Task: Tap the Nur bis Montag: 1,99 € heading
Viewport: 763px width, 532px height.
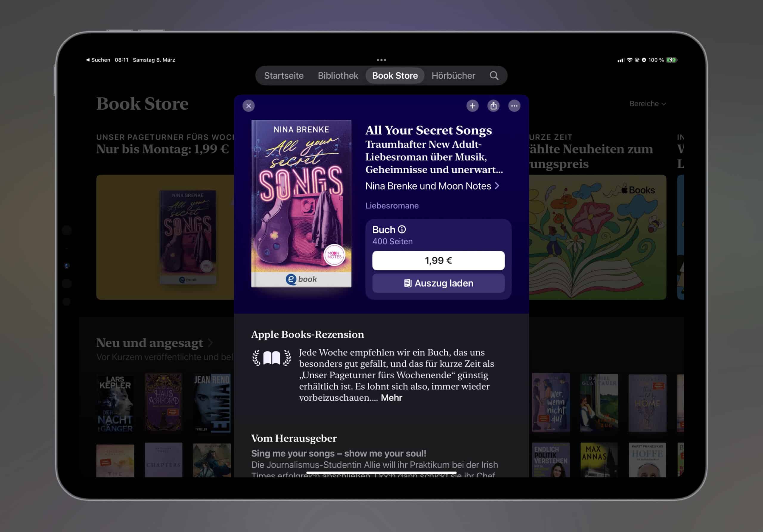Action: 162,149
